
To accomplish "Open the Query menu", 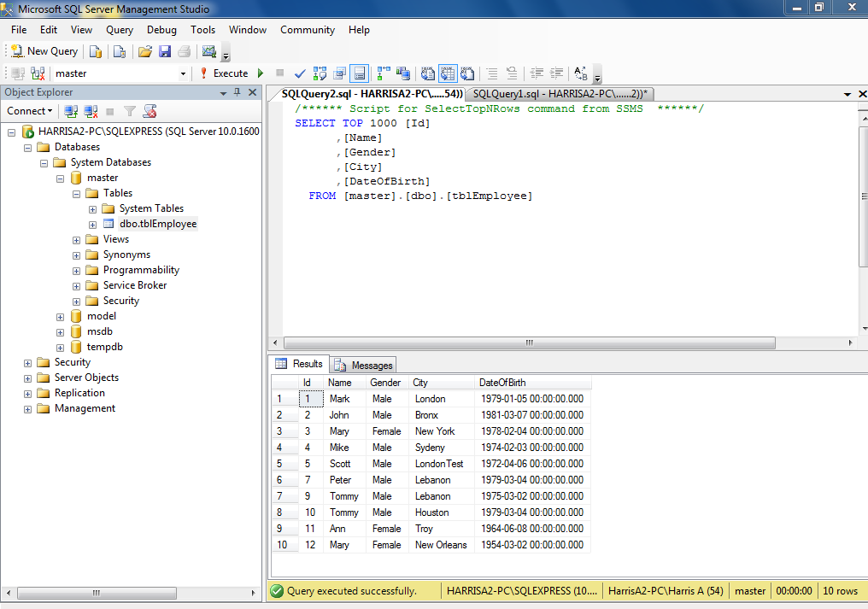I will 120,30.
